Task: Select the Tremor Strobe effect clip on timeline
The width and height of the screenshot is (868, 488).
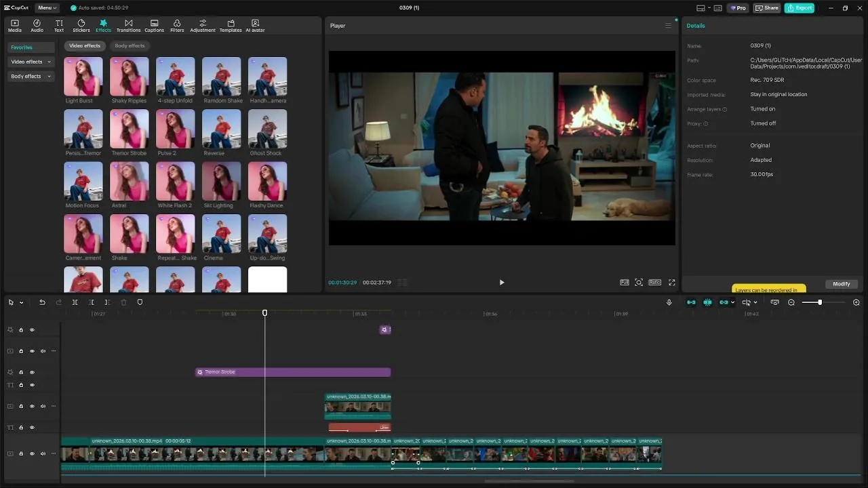Action: (x=293, y=372)
